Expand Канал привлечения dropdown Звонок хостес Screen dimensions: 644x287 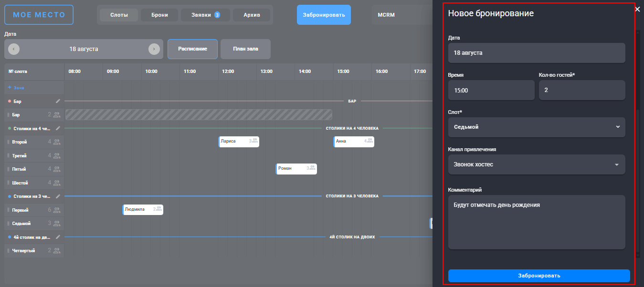click(537, 164)
